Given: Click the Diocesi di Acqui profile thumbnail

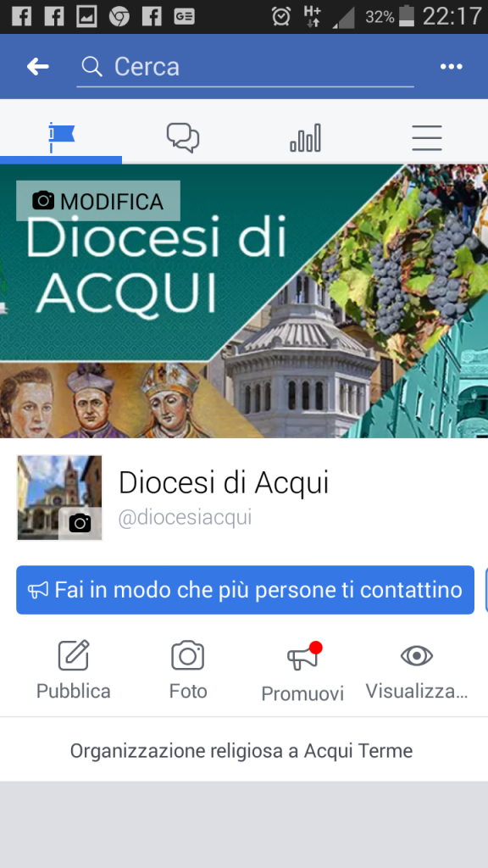Looking at the screenshot, I should [x=60, y=497].
